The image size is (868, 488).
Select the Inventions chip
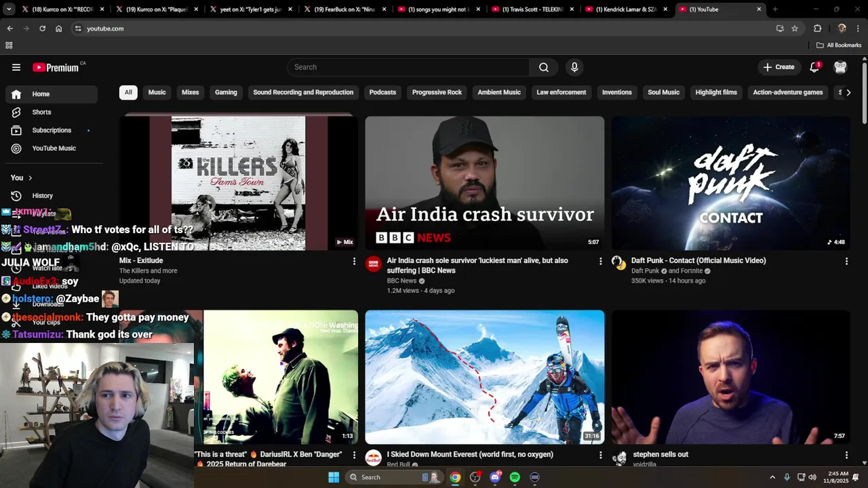click(617, 92)
